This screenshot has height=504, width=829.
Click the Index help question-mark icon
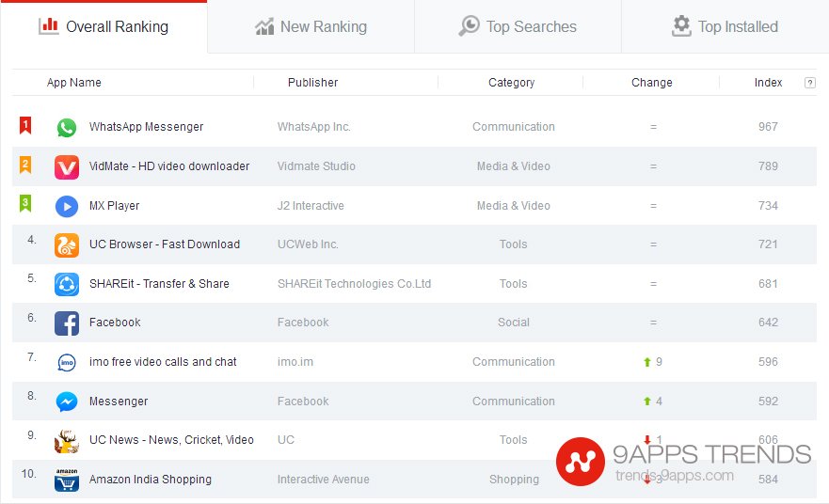[x=809, y=83]
